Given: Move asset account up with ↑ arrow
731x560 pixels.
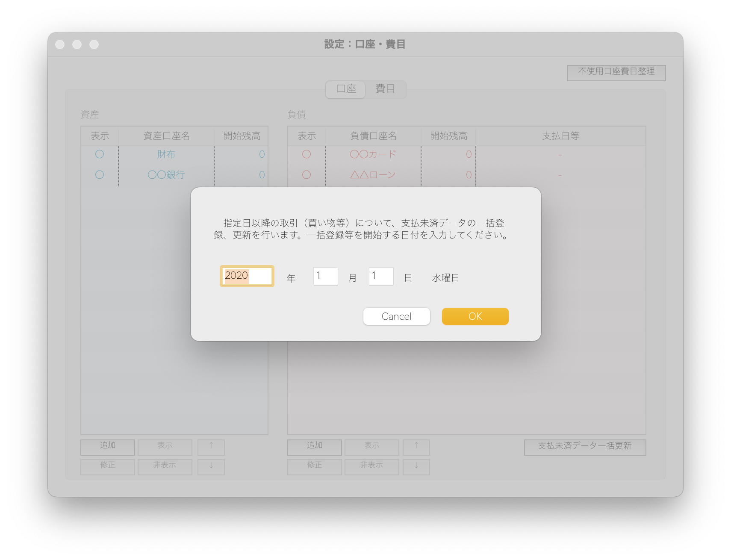Looking at the screenshot, I should click(x=211, y=447).
